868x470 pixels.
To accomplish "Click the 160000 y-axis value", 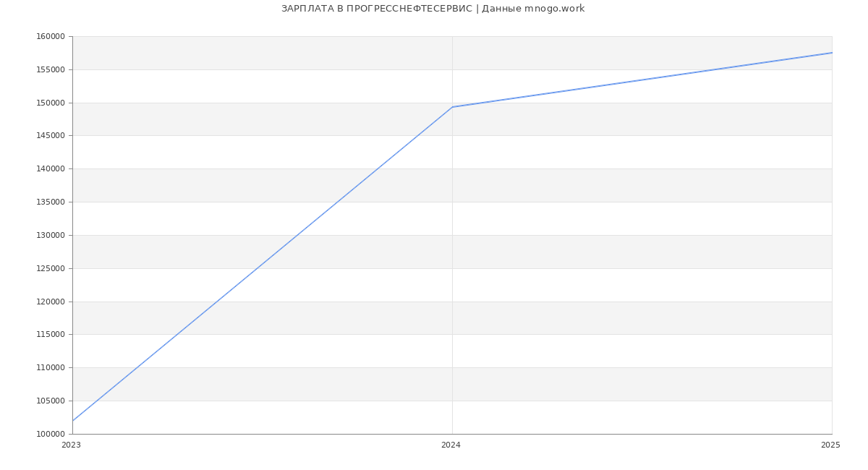I will click(x=51, y=37).
